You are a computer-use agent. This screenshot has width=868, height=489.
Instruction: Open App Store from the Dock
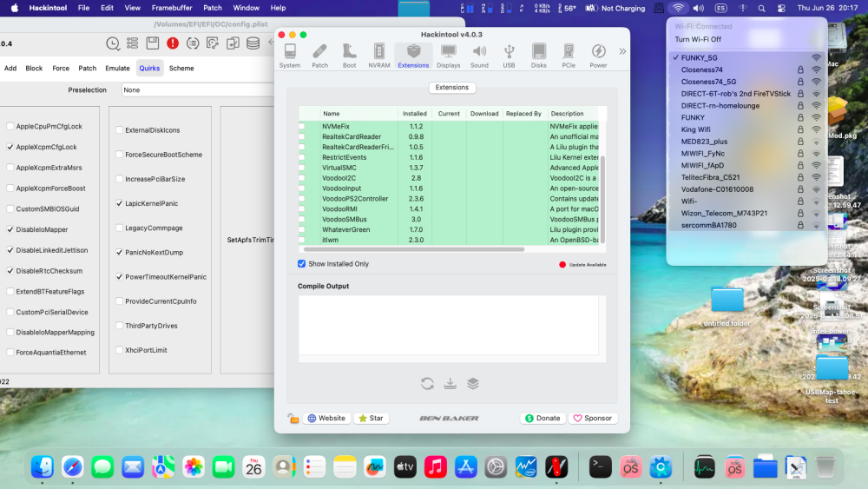point(465,467)
